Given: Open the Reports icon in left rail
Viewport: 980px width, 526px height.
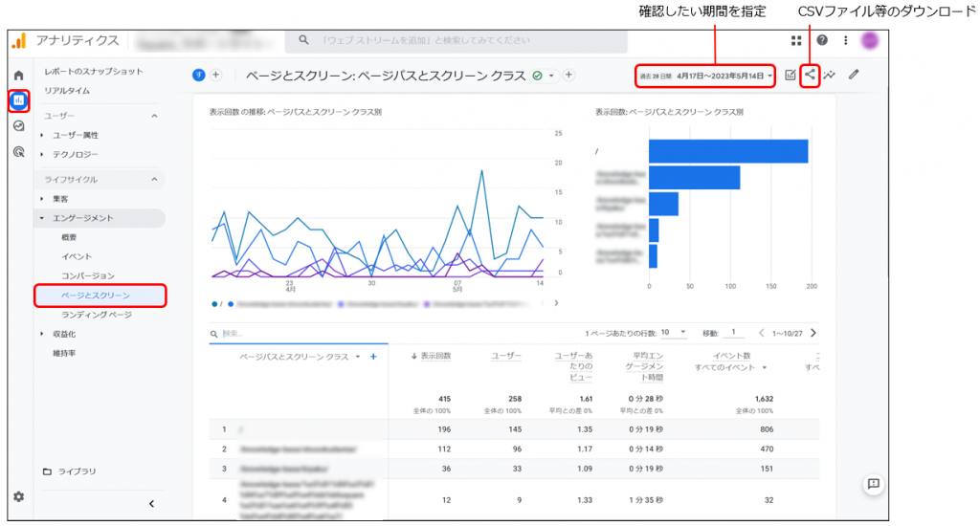Looking at the screenshot, I should point(19,100).
